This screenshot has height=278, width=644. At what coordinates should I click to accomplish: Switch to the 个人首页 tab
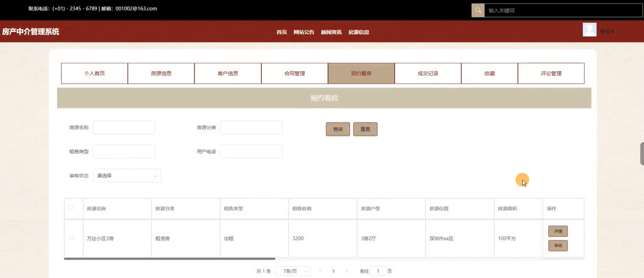click(x=94, y=73)
